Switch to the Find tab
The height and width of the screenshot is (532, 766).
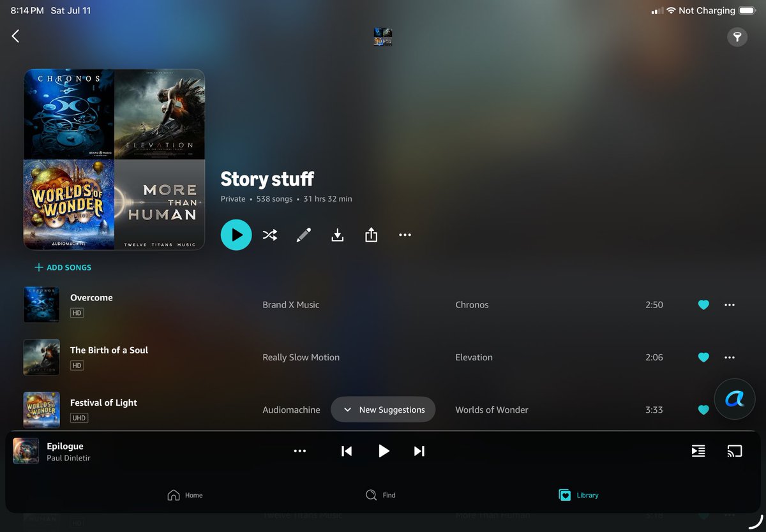coord(380,495)
